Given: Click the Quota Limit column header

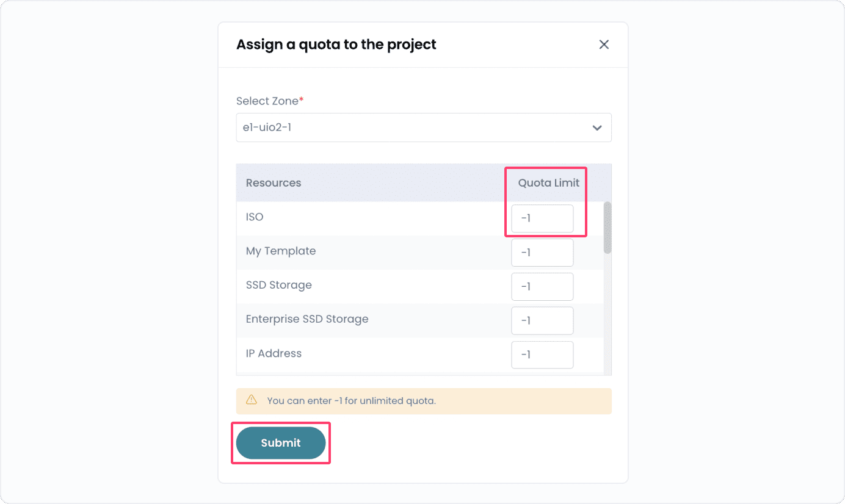Looking at the screenshot, I should point(545,182).
